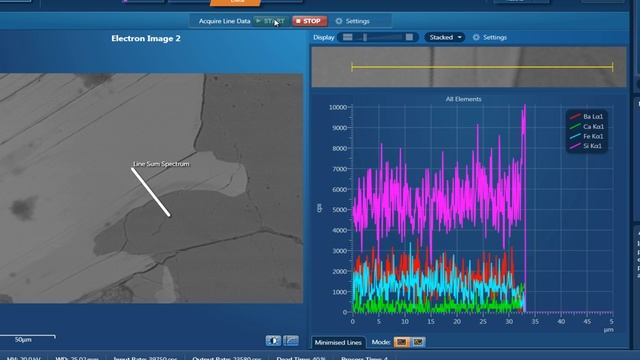Screen dimensions: 640x360
Task: Click the Fe Kα1 legend entry
Action: (587, 136)
